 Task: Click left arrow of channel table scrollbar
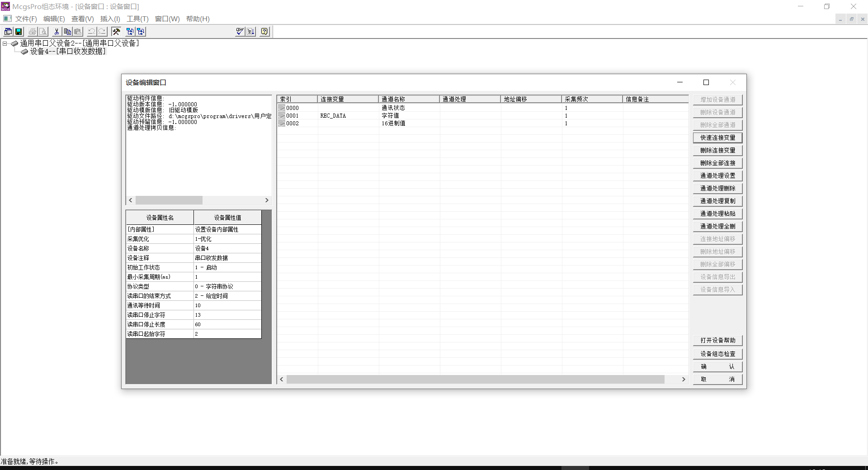point(282,379)
